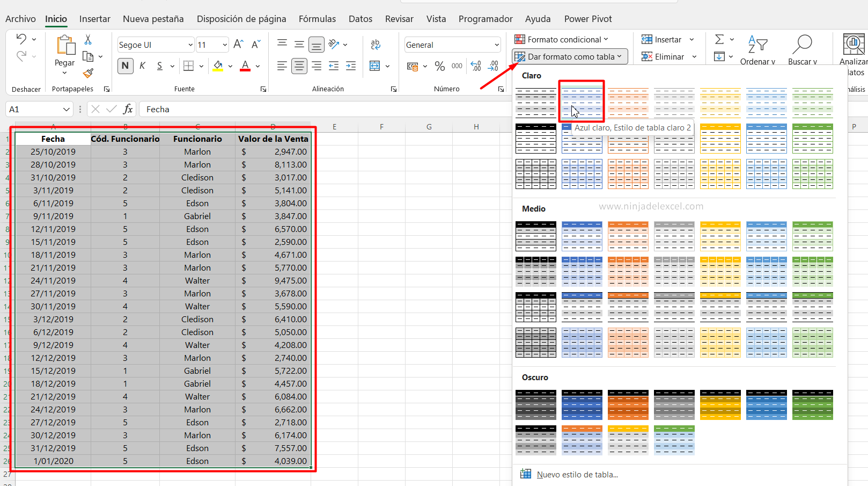Switch to the Disposición de página tab
Screen dimensions: 868x486
pos(241,19)
